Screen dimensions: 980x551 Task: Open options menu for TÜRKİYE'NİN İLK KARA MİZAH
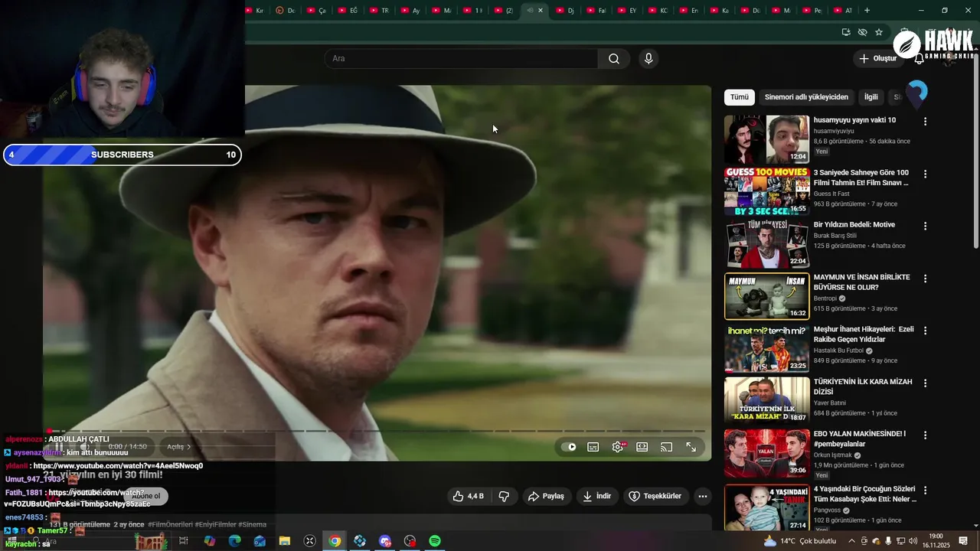925,383
